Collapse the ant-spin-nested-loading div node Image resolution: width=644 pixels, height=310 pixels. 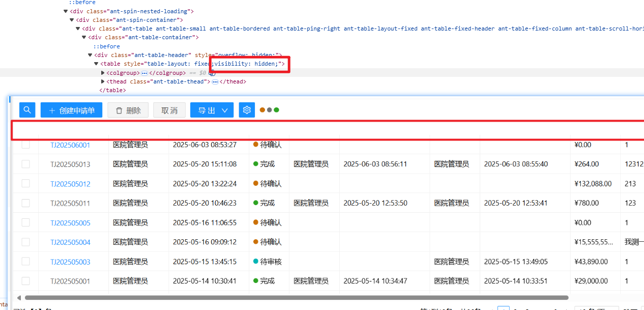pos(66,11)
